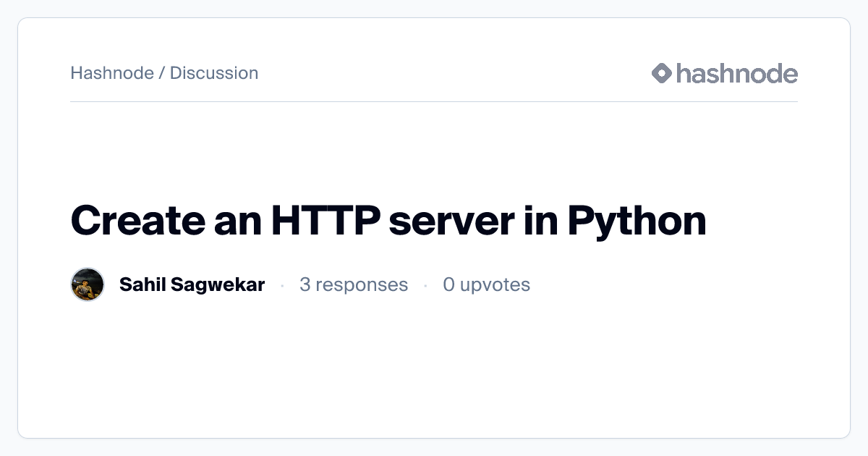Click the author's first name Sahil
This screenshot has width=868, height=456.
pyautogui.click(x=143, y=284)
